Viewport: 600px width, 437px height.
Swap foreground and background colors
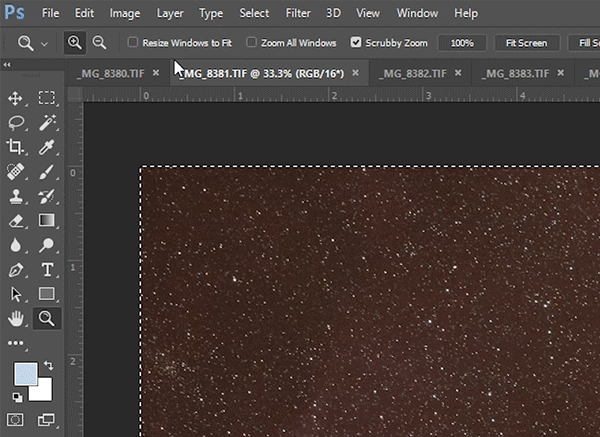(49, 365)
